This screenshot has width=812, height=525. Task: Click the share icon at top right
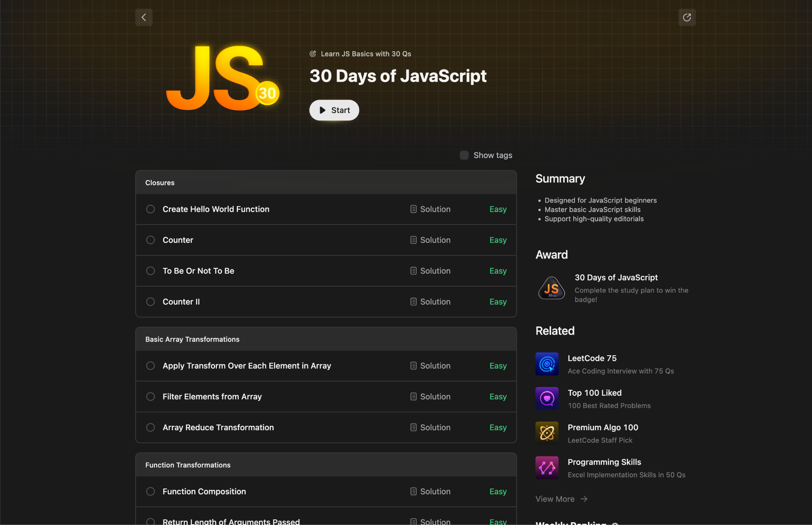pyautogui.click(x=687, y=17)
